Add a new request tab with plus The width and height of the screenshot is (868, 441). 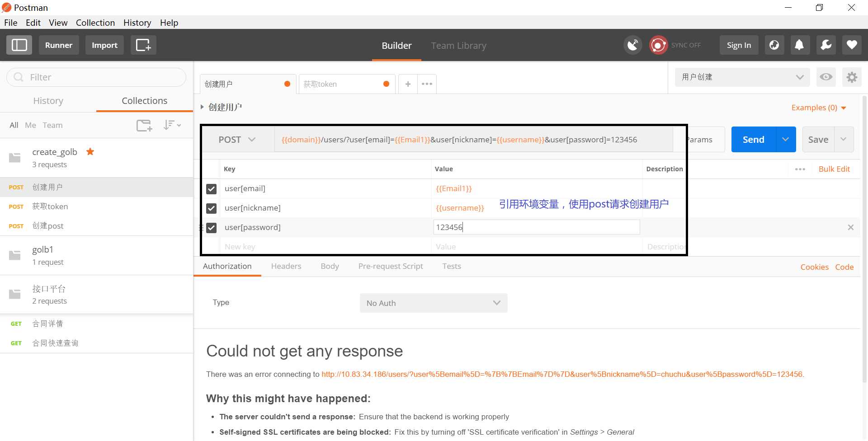(x=408, y=84)
